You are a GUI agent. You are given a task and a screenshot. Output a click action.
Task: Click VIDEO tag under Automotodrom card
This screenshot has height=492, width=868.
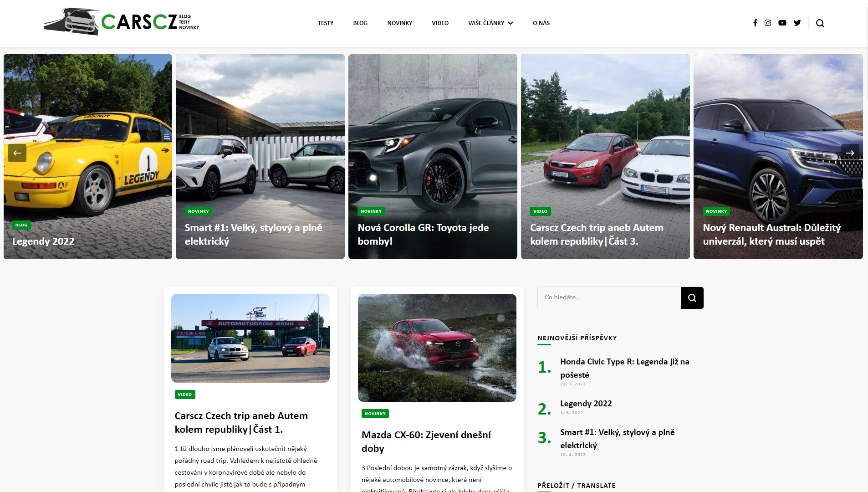(185, 395)
